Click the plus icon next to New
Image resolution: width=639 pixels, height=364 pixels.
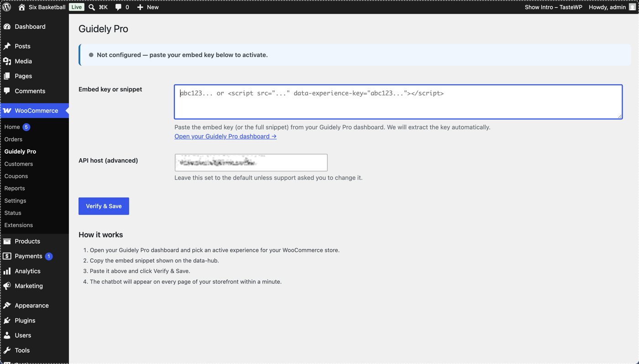pos(140,7)
